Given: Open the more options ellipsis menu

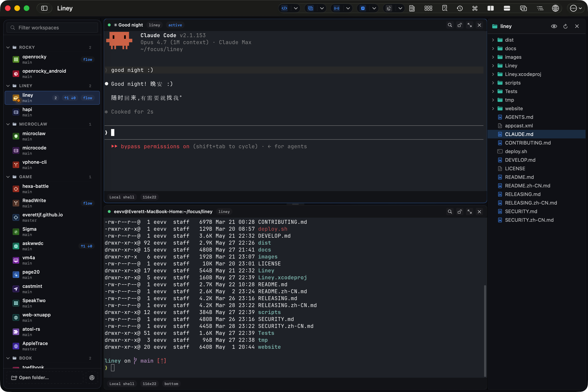Looking at the screenshot, I should pyautogui.click(x=576, y=8).
